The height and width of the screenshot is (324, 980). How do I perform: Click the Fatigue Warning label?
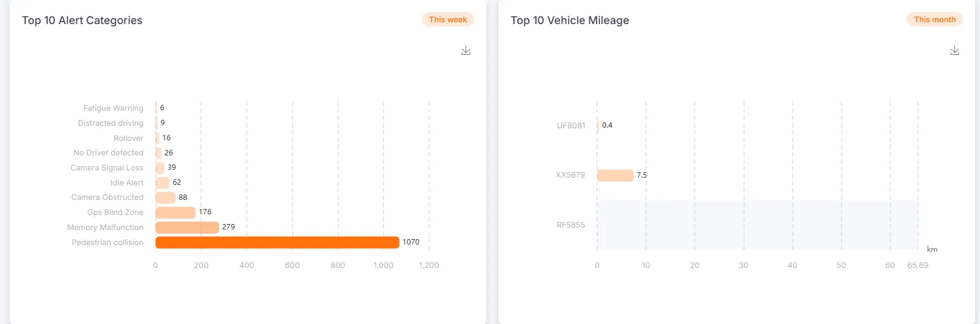pos(113,108)
